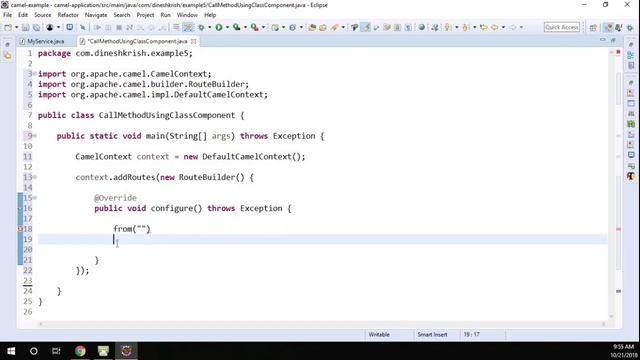This screenshot has width=640, height=360.
Task: Collapse the configure fold at line 15
Action: 35,198
